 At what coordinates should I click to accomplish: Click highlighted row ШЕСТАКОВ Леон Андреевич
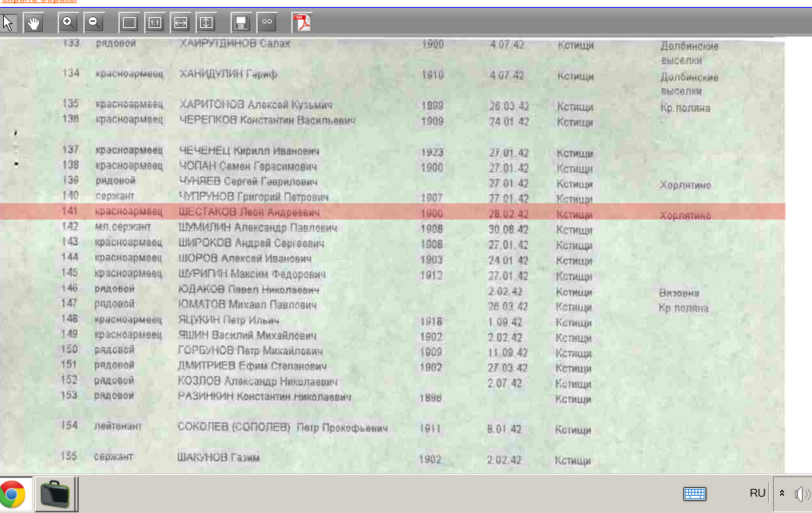(x=249, y=213)
